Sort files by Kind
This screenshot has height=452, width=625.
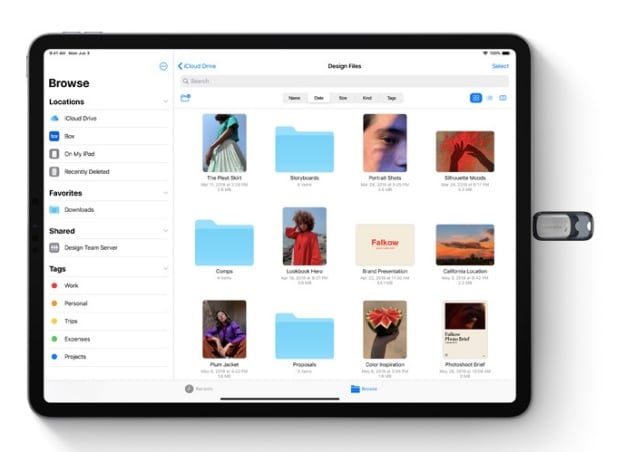pyautogui.click(x=367, y=98)
